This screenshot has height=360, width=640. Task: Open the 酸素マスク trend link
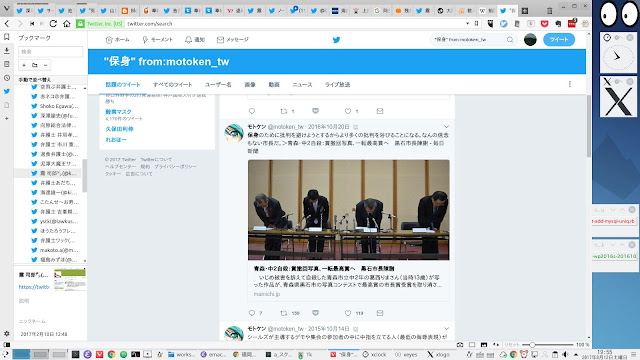pos(118,112)
